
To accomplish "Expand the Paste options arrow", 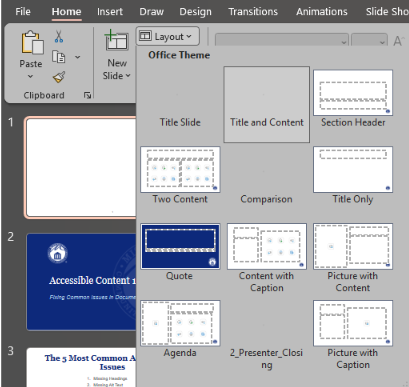I will tap(30, 76).
